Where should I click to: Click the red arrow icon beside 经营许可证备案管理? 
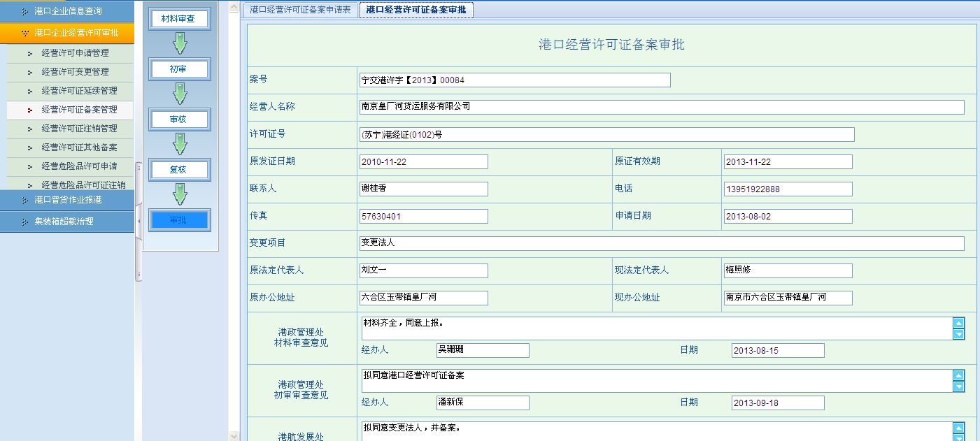point(29,110)
